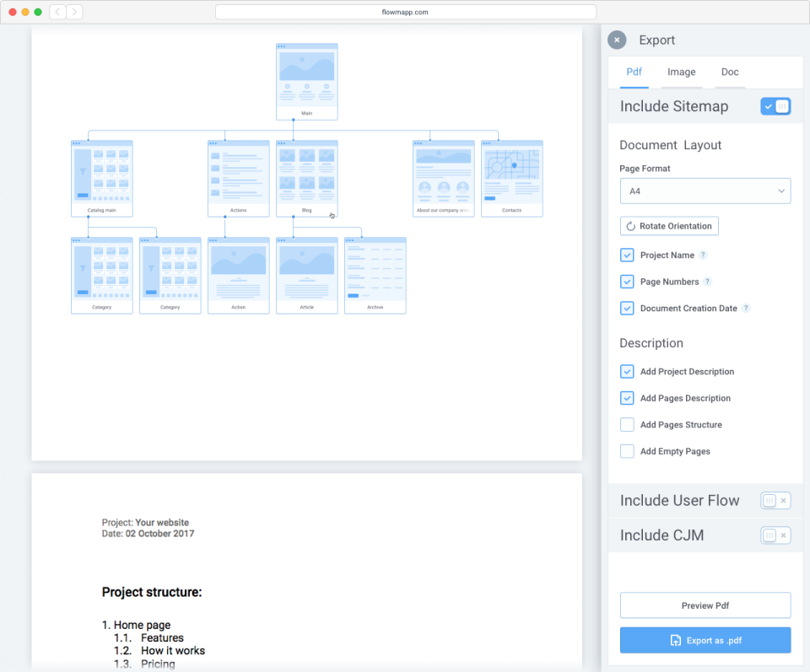This screenshot has width=810, height=672.
Task: Open the help tooltip beside Project Name
Action: coord(701,255)
